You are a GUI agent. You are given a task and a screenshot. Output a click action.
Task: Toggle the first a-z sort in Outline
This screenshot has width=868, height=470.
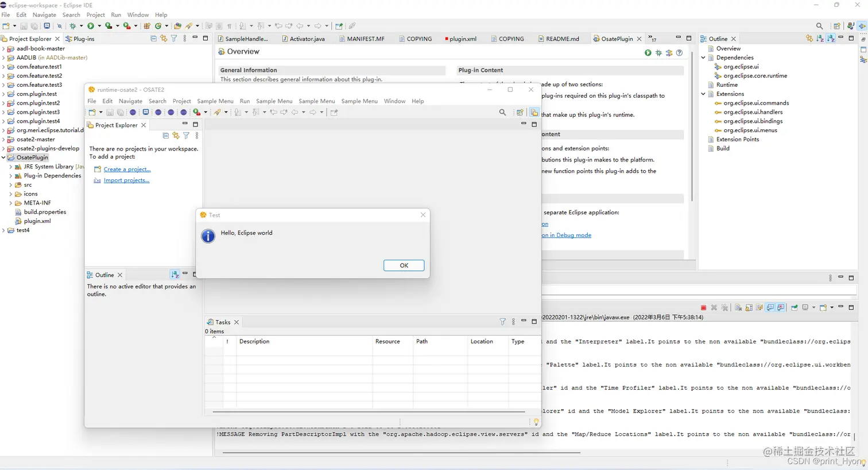[820, 38]
